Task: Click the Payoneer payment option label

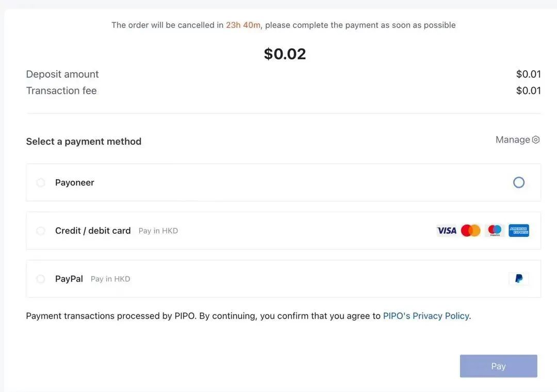Action: 75,182
